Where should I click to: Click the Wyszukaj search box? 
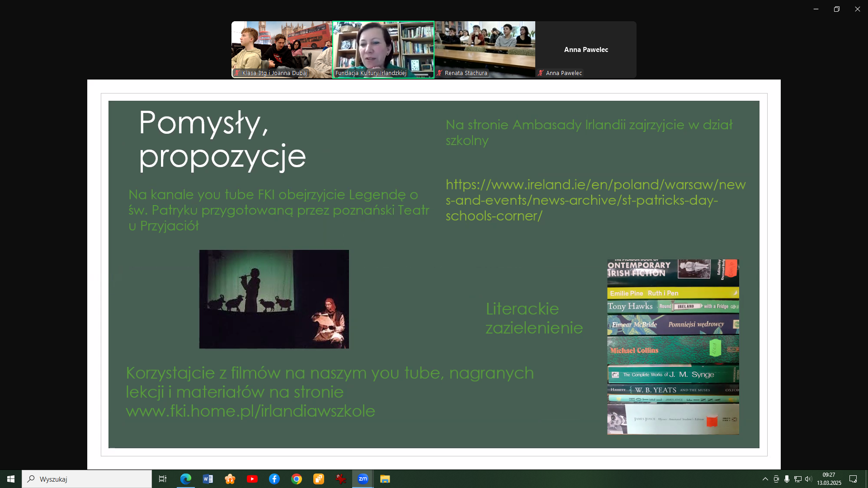click(x=87, y=479)
